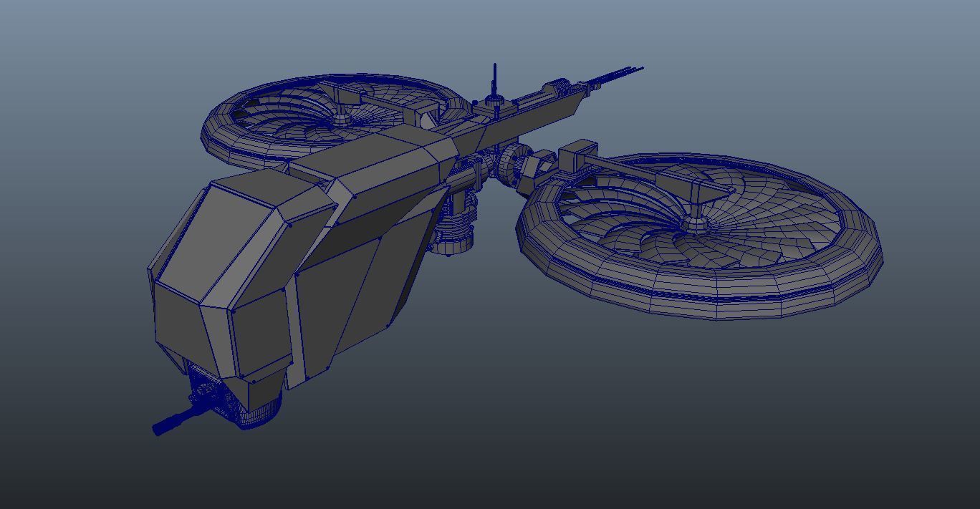
Task: Select the rear tail gun barrels
Action: click(615, 76)
